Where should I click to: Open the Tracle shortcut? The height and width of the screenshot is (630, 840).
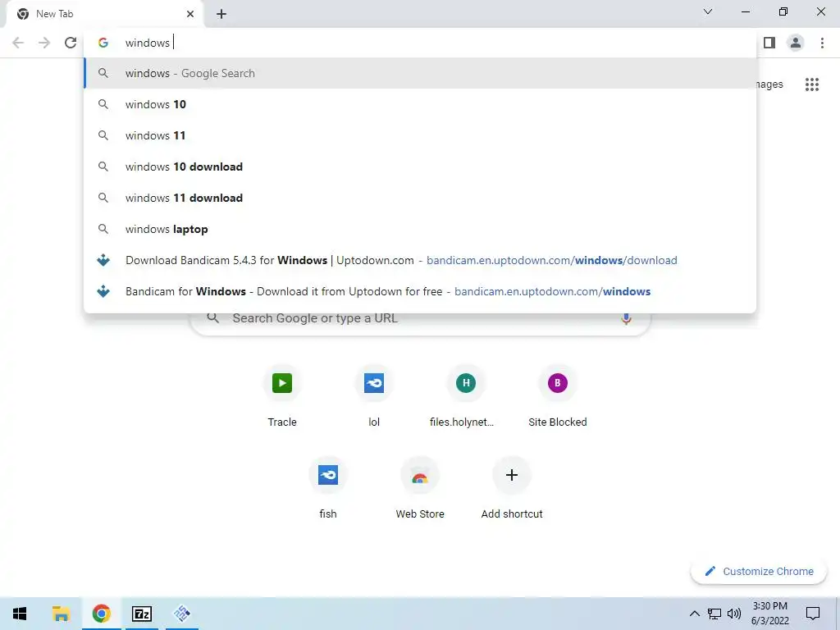click(x=282, y=396)
